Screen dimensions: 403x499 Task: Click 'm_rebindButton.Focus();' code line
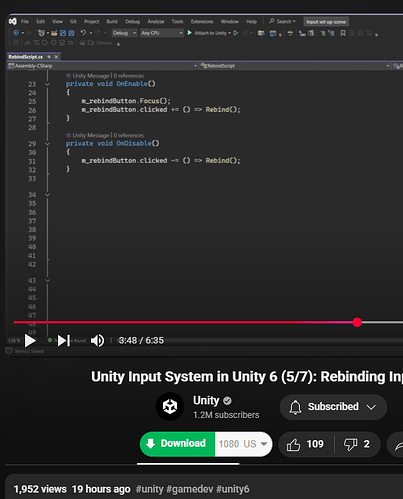pos(126,101)
